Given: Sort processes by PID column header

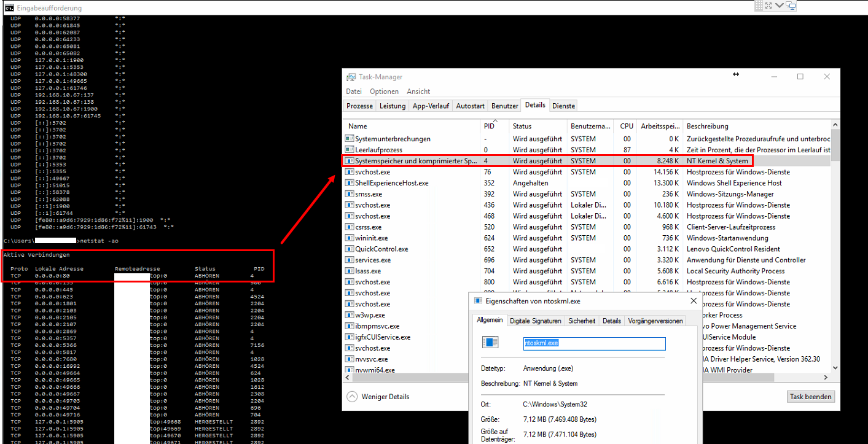Looking at the screenshot, I should (x=489, y=126).
